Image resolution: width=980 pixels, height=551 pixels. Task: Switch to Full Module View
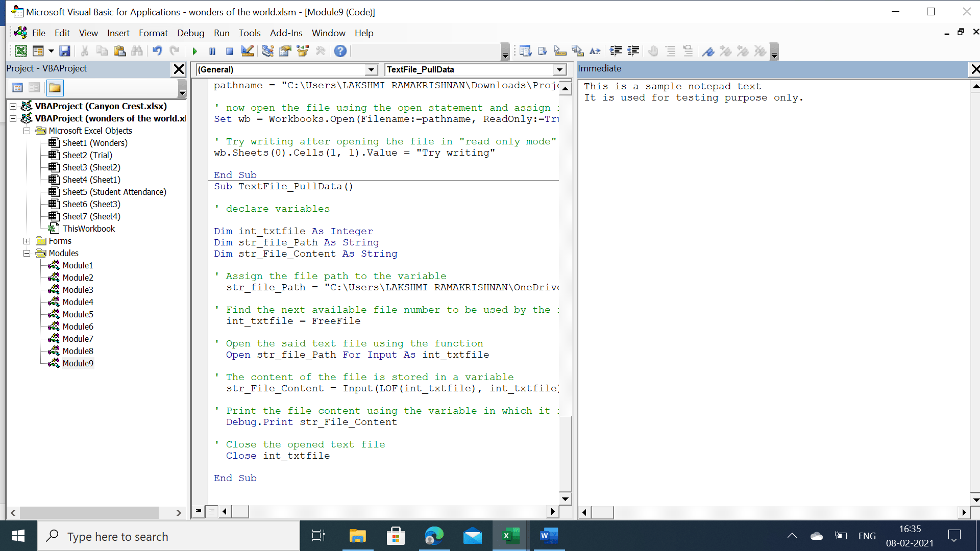(212, 511)
